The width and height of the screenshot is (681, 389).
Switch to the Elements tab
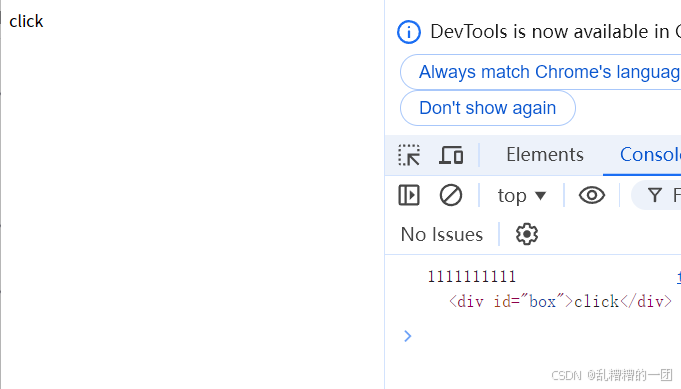click(545, 155)
